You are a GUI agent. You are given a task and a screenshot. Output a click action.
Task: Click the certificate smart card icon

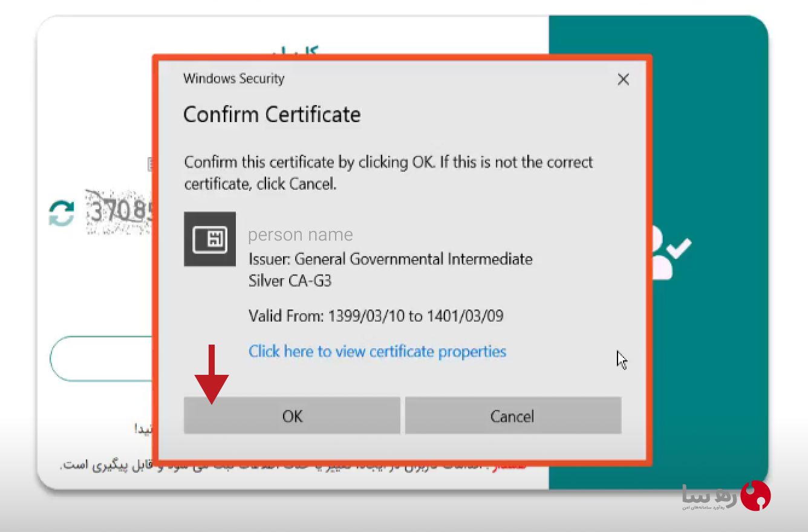click(210, 239)
